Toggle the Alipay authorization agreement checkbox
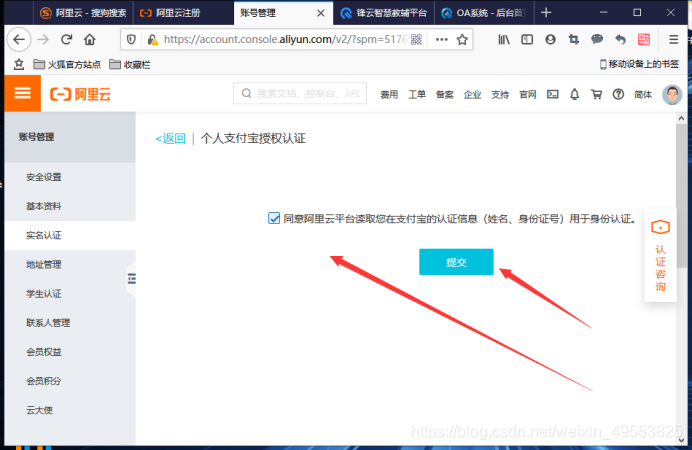The width and height of the screenshot is (692, 450). click(274, 218)
